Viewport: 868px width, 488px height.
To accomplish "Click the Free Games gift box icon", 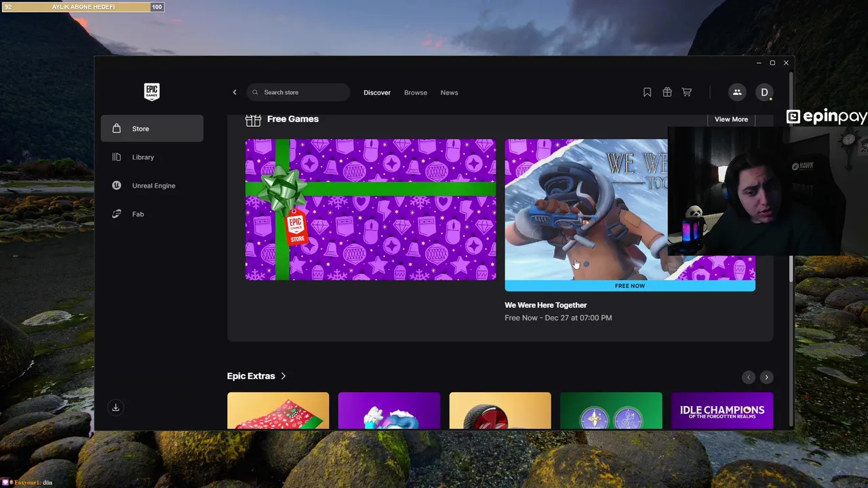I will [x=253, y=119].
